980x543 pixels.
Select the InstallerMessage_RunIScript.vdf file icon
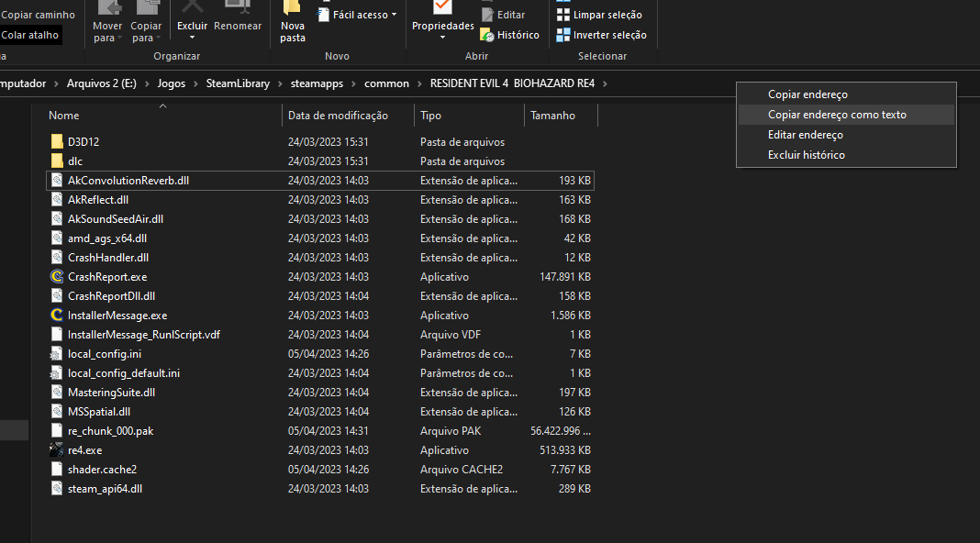coord(57,334)
